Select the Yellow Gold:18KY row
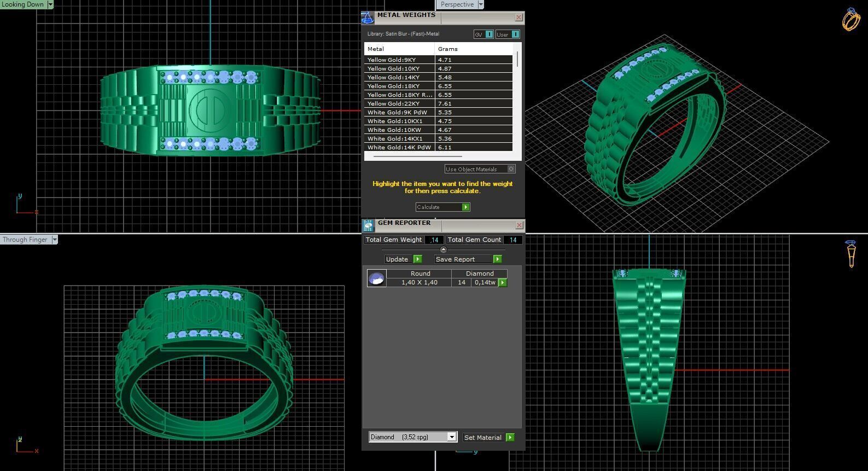The width and height of the screenshot is (868, 471). pos(438,86)
